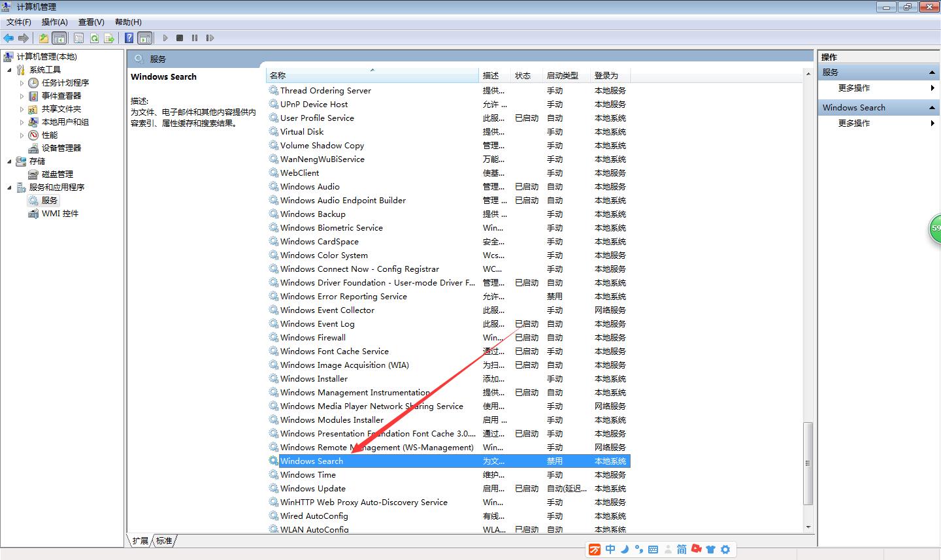
Task: Switch to the 扩展 tab
Action: pyautogui.click(x=140, y=540)
